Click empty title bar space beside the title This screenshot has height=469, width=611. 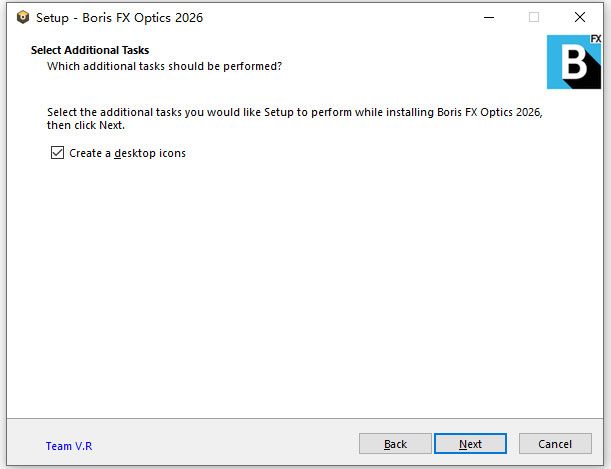coord(330,17)
